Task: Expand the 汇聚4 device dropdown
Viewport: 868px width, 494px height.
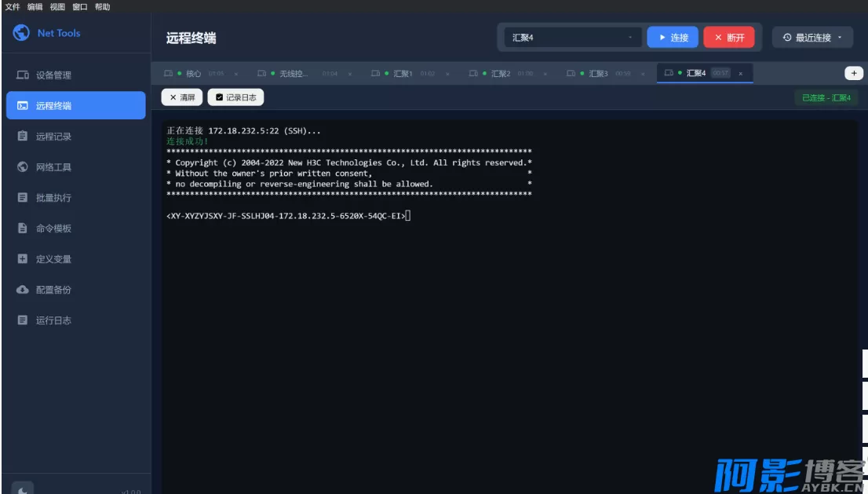Action: [572, 38]
